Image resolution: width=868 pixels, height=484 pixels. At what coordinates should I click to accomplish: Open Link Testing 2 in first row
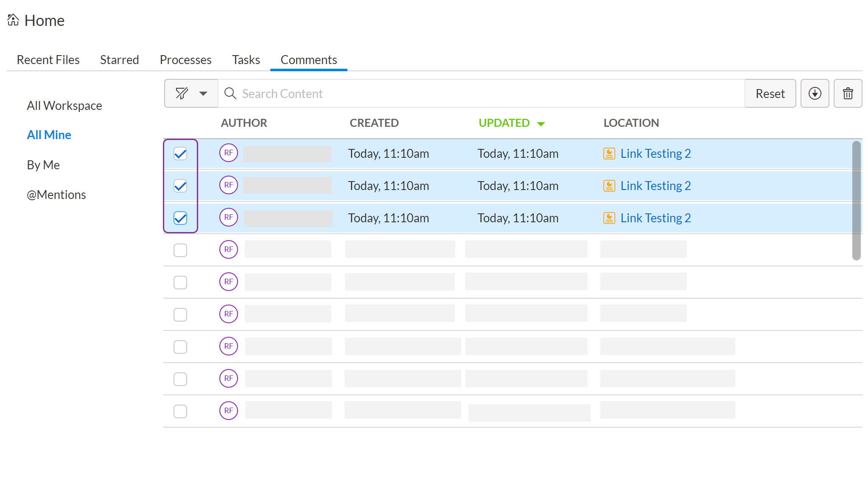point(655,154)
